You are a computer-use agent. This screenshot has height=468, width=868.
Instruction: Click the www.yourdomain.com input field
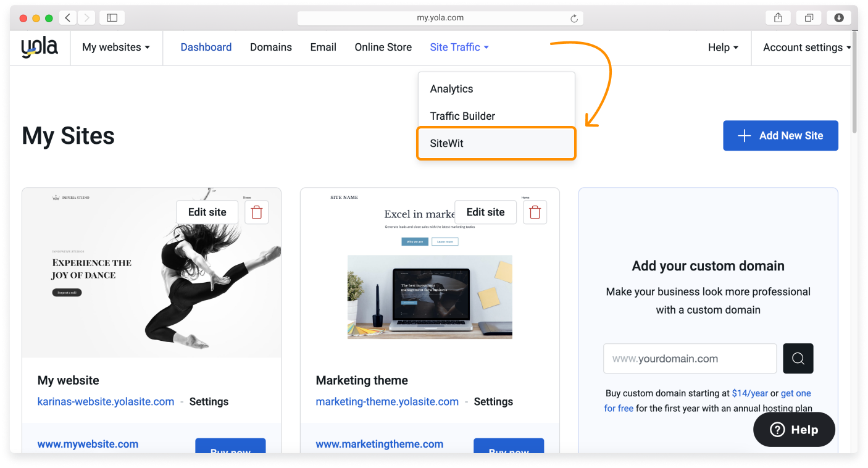tap(690, 358)
